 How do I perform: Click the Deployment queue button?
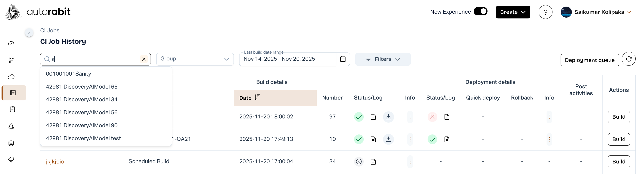(x=589, y=60)
